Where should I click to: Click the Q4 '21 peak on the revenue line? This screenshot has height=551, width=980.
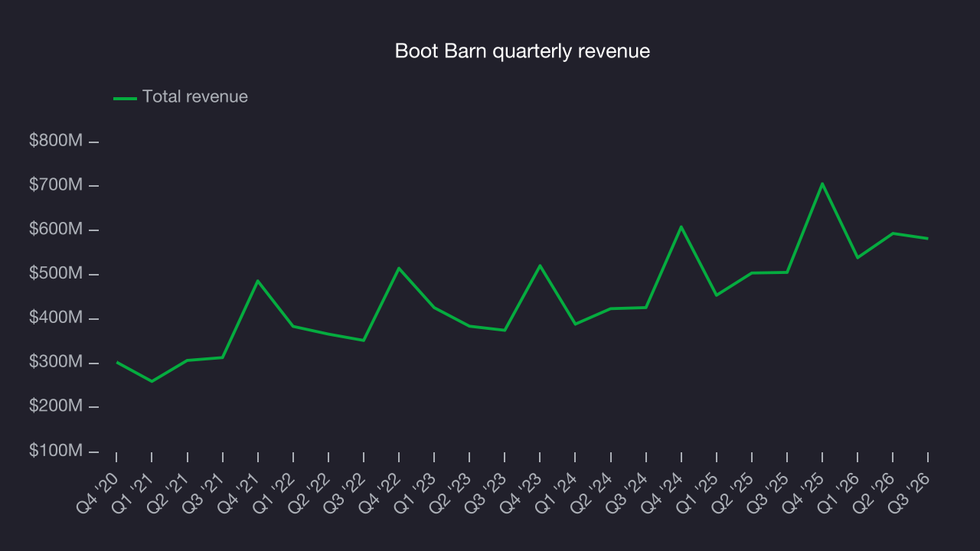coord(257,281)
